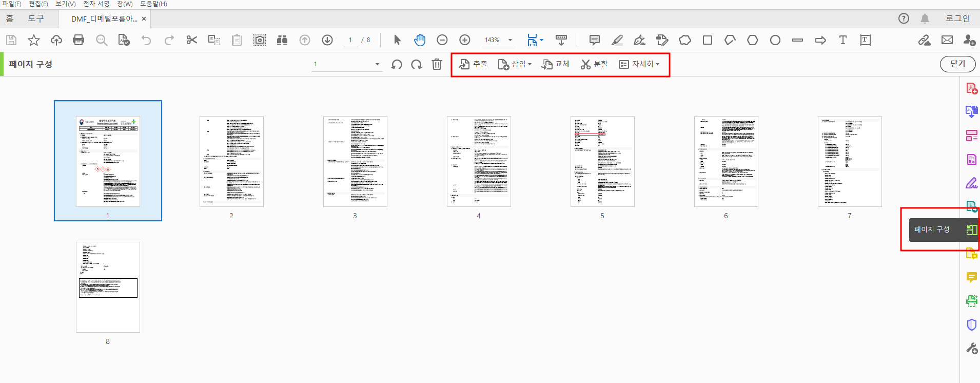The image size is (980, 383).
Task: Open the 전자 서명 menu
Action: click(x=96, y=4)
